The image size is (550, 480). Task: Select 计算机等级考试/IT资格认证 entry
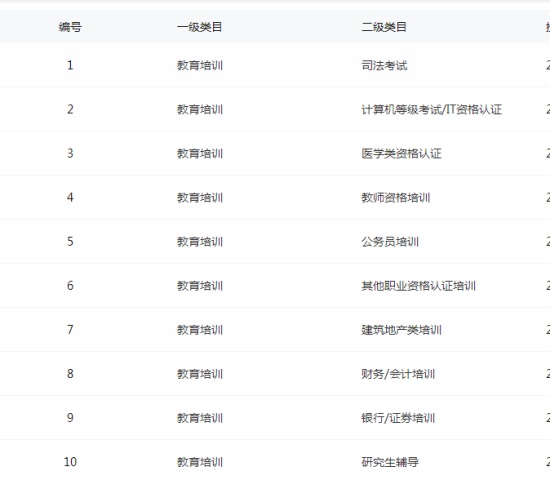pyautogui.click(x=431, y=109)
